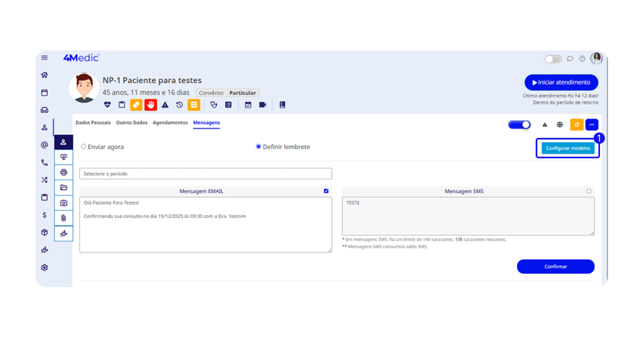Turn off the blue toggle switch
The height and width of the screenshot is (338, 644).
coord(519,125)
